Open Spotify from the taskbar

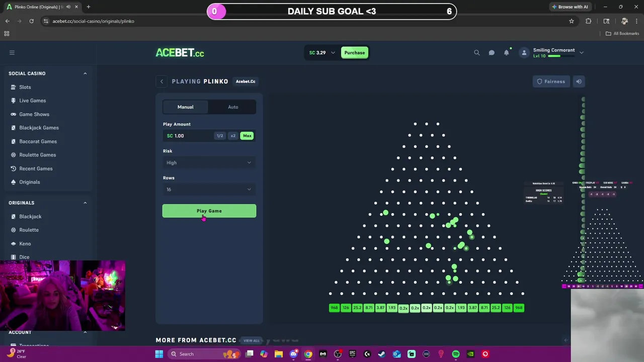[x=455, y=354]
